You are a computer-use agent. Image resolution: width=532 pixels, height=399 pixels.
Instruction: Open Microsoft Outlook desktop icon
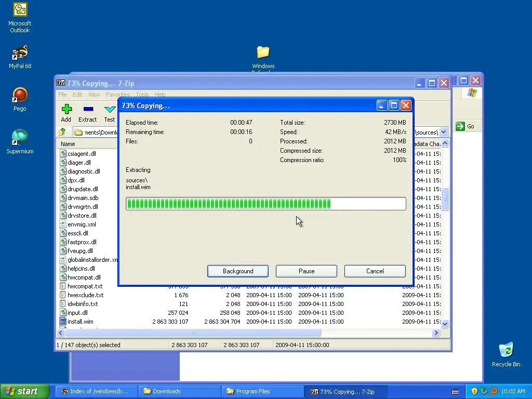[x=20, y=9]
